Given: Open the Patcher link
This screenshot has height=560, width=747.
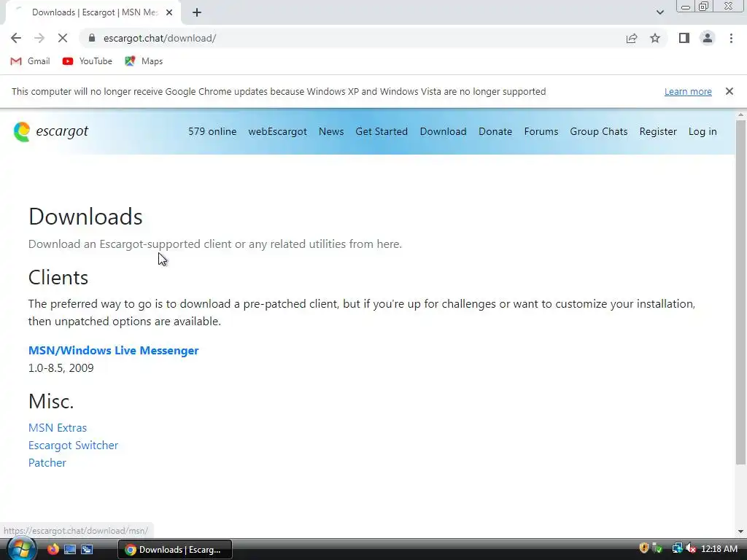Looking at the screenshot, I should pos(47,463).
